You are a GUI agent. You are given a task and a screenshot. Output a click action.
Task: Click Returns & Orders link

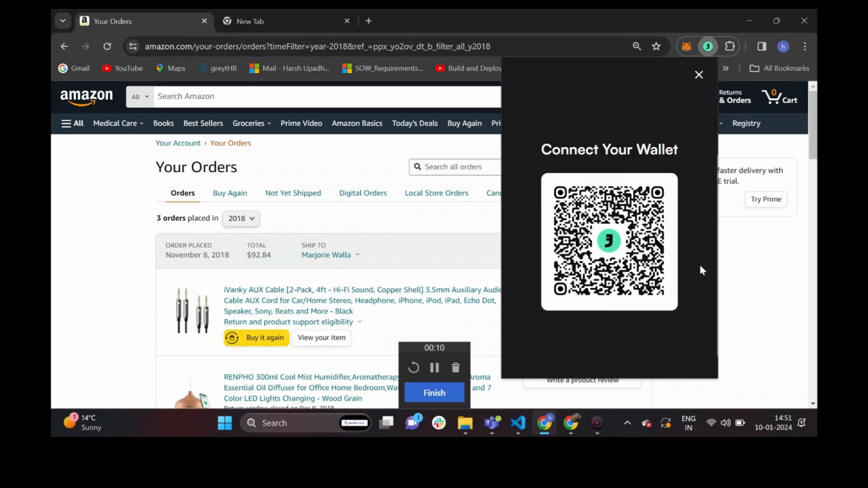734,97
